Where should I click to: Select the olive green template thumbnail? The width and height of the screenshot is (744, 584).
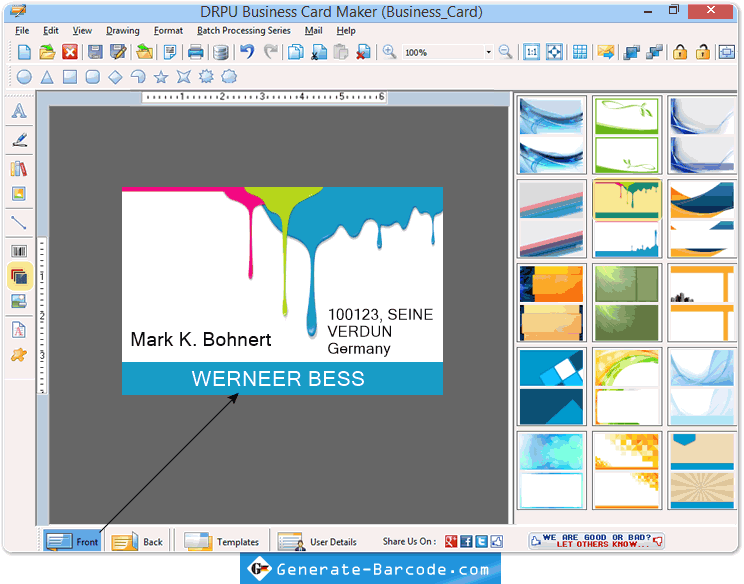(627, 303)
